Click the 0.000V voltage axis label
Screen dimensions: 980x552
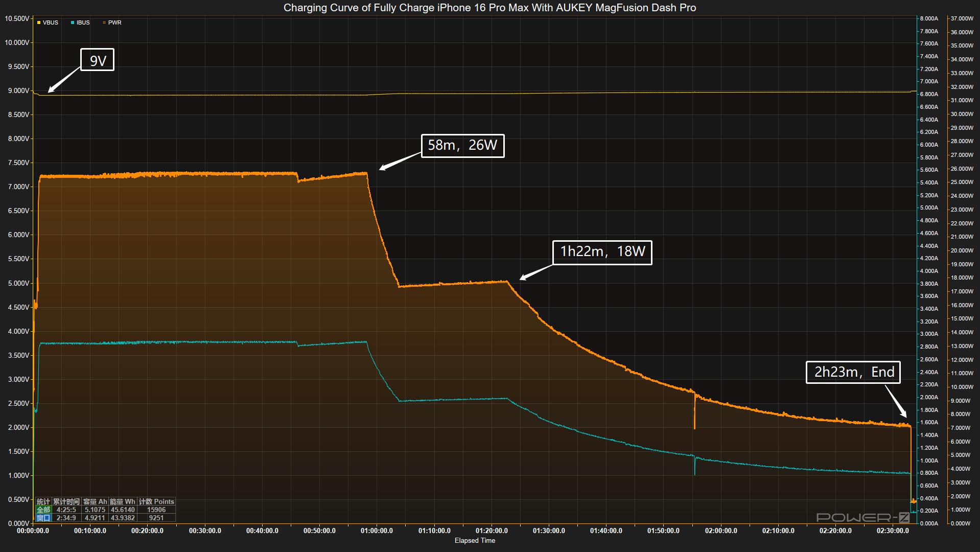(18, 523)
